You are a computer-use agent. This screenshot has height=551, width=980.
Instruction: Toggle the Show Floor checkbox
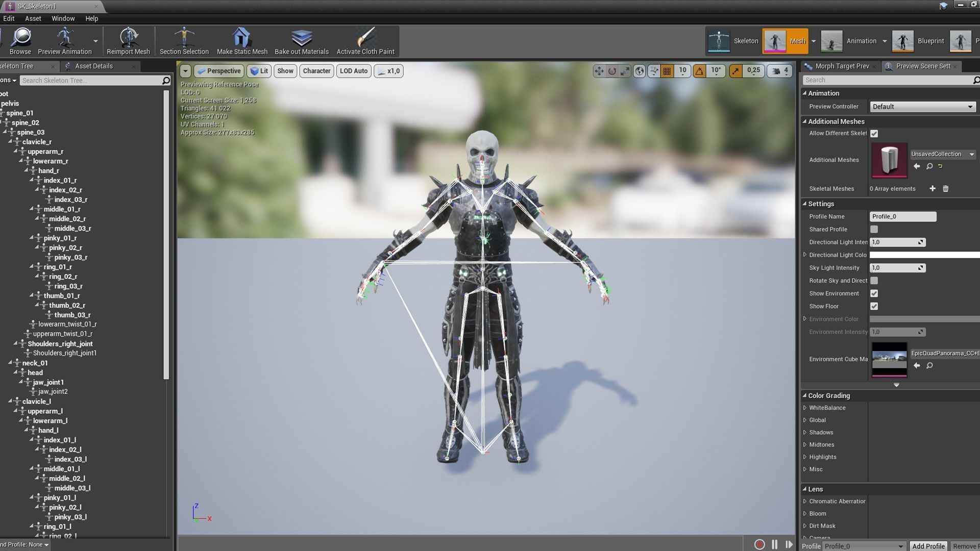[874, 306]
